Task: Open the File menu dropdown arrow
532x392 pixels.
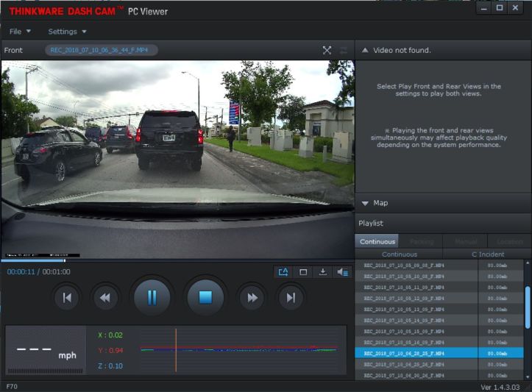Action: [29, 31]
